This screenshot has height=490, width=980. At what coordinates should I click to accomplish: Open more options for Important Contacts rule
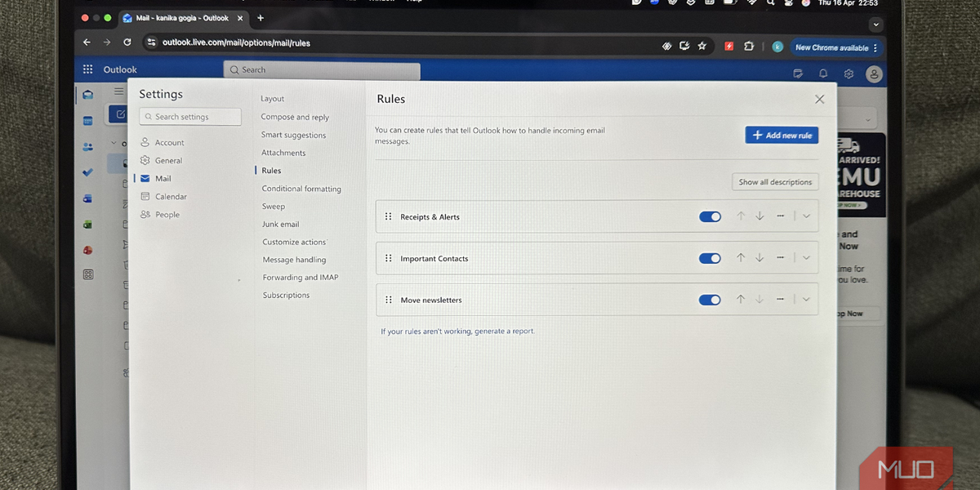click(780, 258)
